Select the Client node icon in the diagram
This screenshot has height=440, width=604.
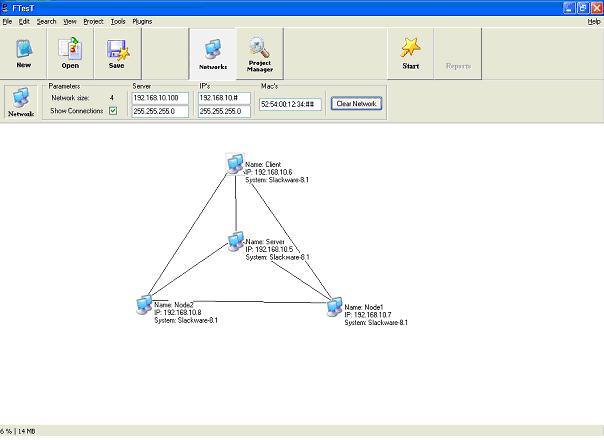(x=234, y=164)
